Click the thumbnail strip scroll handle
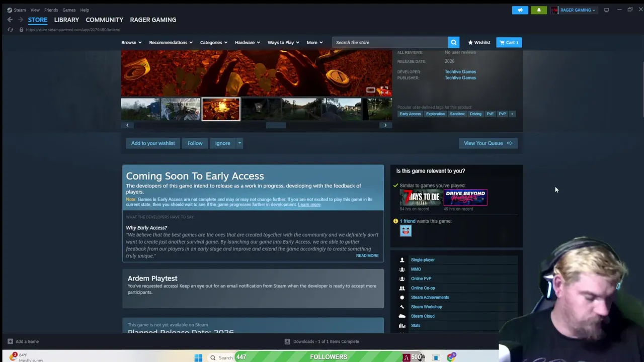Screen dimensions: 644x362 [x=276, y=125]
